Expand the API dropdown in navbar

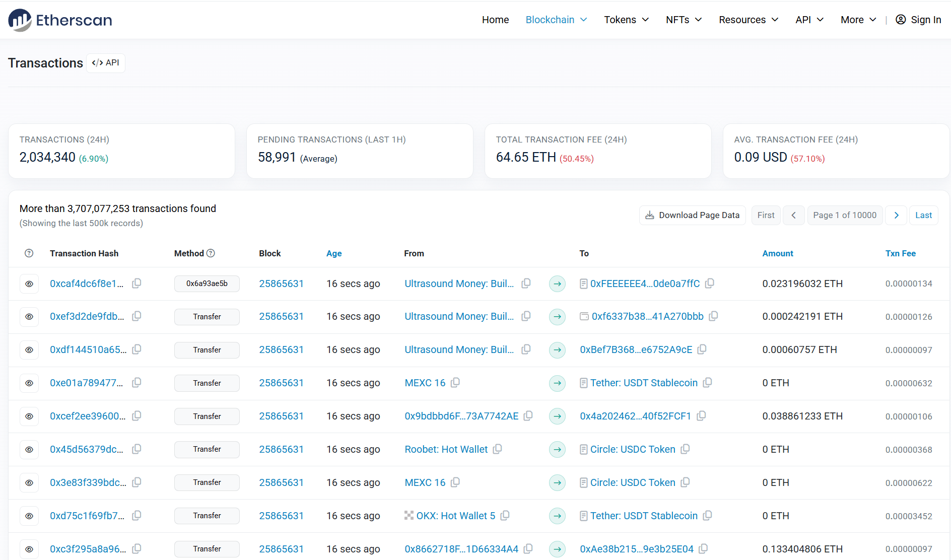click(809, 20)
